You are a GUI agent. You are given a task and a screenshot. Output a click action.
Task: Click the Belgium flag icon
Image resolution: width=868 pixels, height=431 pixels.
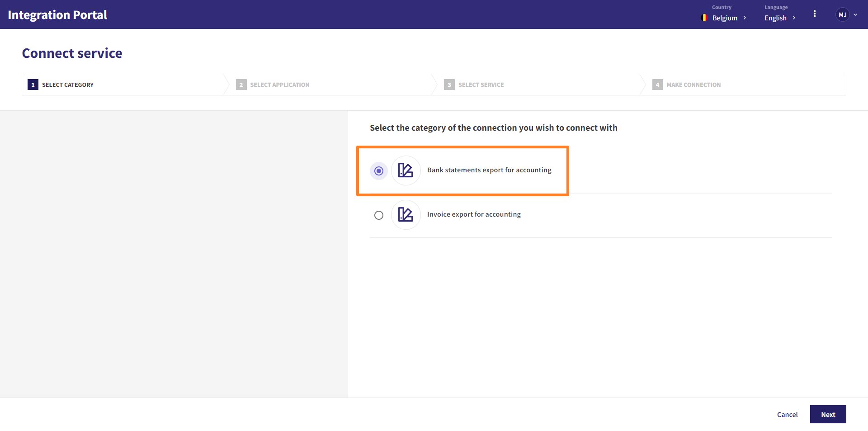point(704,18)
